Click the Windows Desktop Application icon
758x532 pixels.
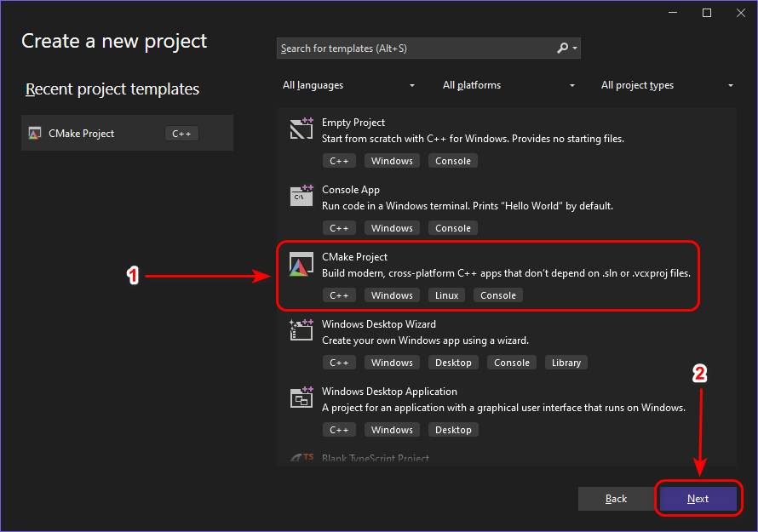tap(302, 398)
